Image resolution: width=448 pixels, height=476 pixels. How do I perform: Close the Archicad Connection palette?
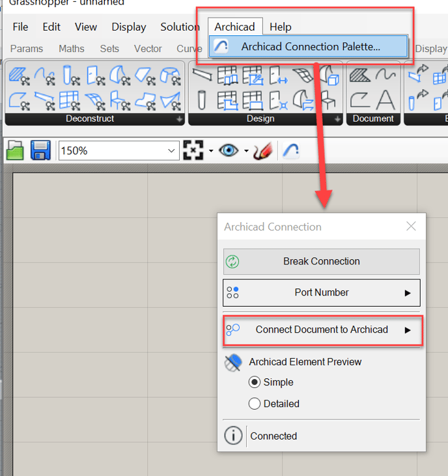[411, 226]
